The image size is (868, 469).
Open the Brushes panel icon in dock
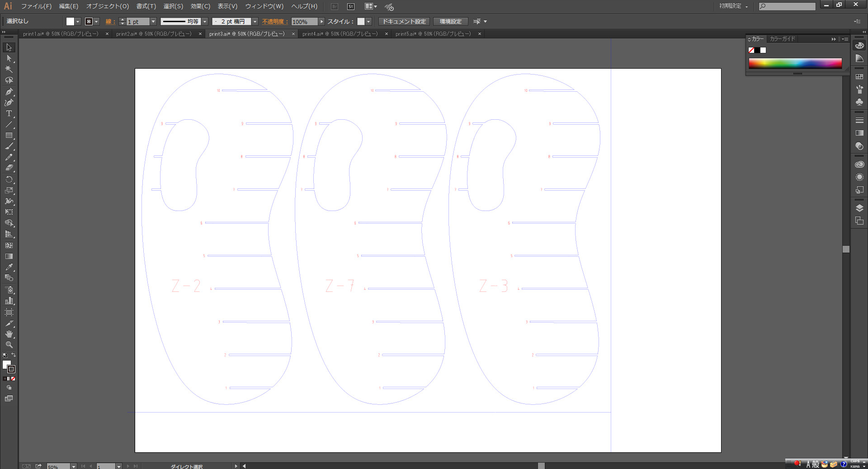859,89
